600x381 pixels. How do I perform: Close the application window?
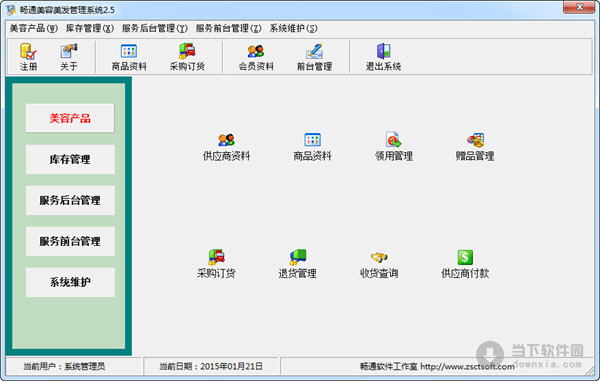coord(580,7)
